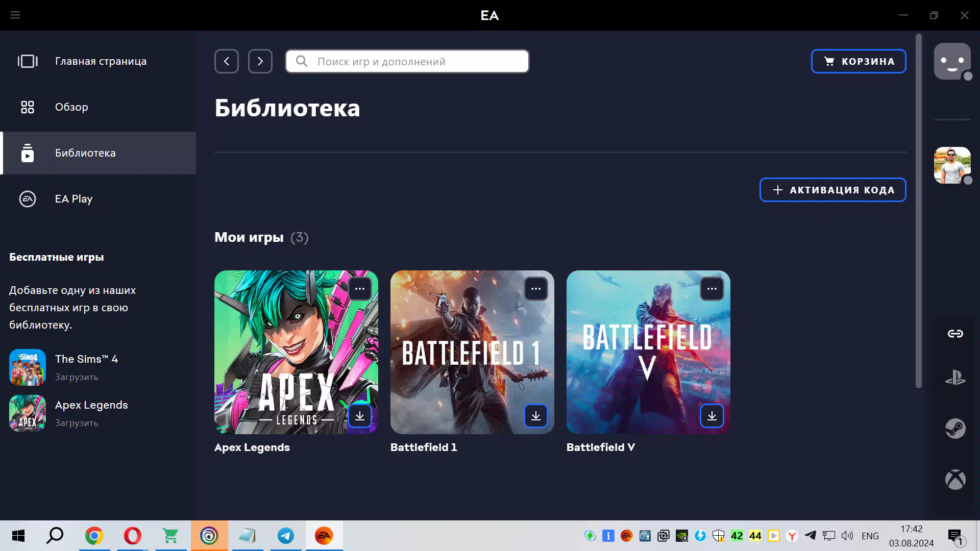The image size is (980, 551).
Task: Open the robot avatar profile icon
Action: [952, 61]
